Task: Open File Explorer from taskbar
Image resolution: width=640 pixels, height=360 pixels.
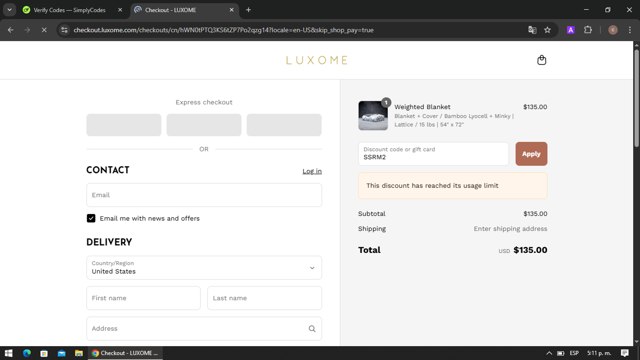Action: [x=79, y=353]
